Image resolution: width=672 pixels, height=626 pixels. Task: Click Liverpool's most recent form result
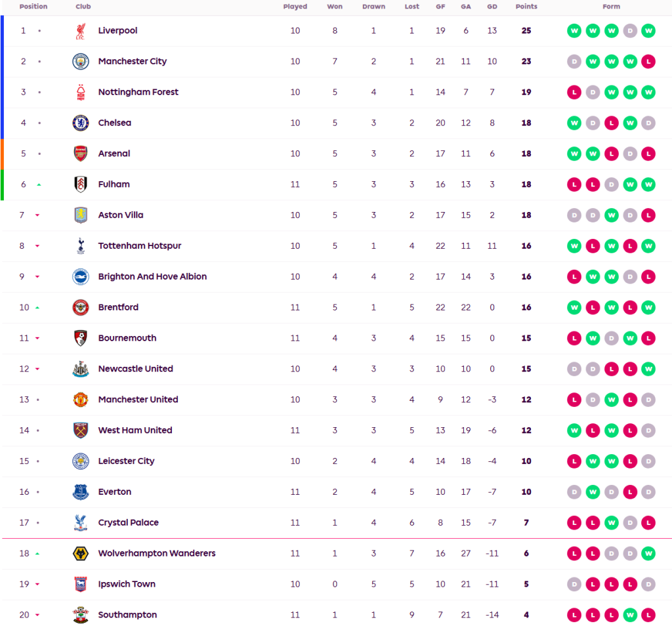coord(648,31)
